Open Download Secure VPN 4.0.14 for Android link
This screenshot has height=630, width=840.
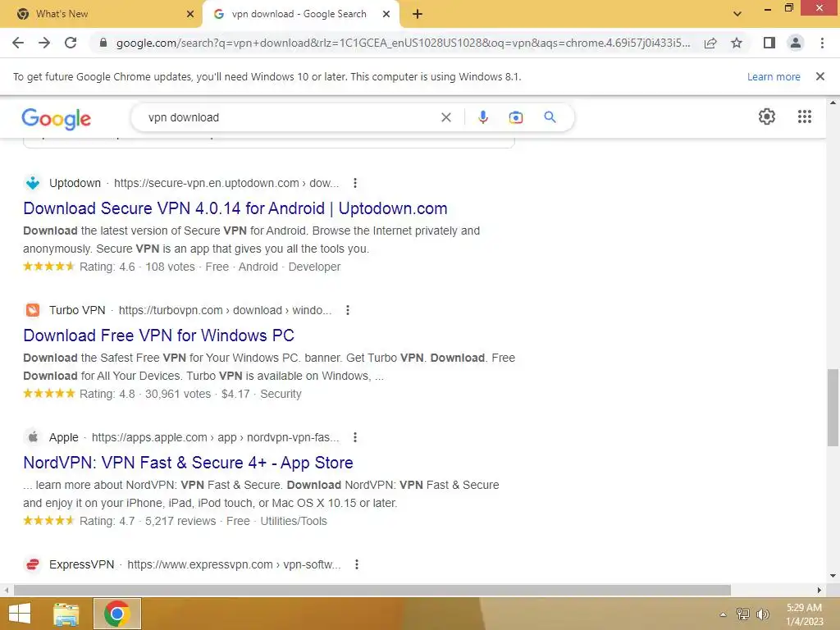pos(235,208)
